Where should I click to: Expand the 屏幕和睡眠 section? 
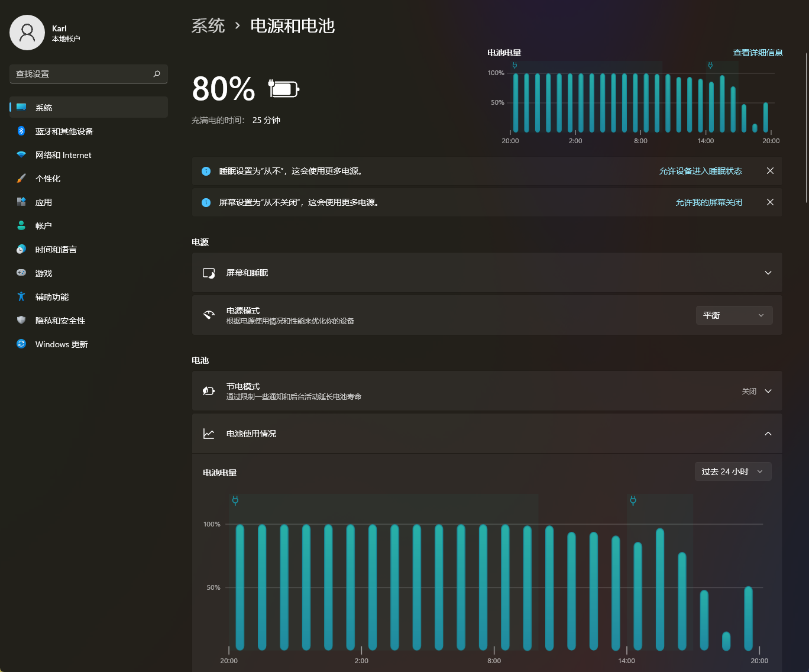[768, 273]
